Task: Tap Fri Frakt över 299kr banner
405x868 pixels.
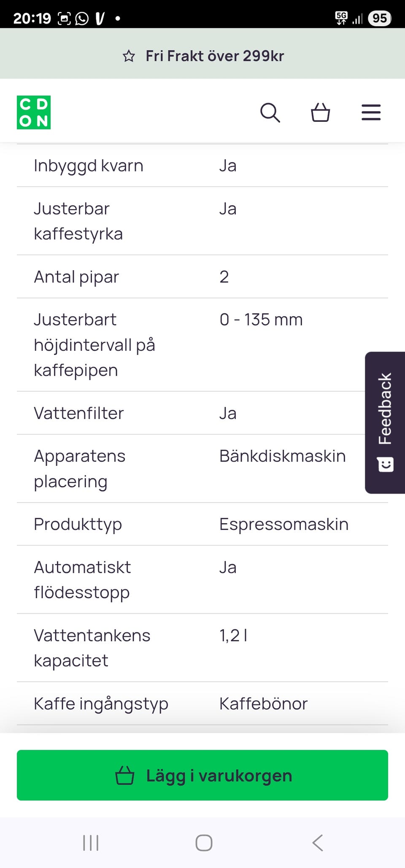Action: coord(215,56)
